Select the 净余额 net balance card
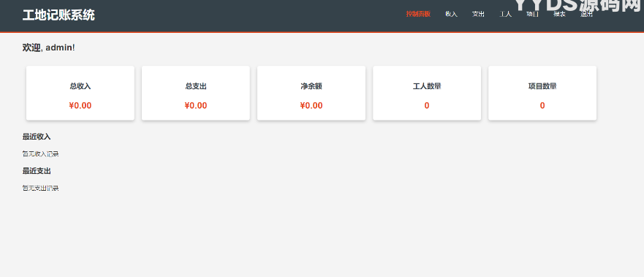The image size is (644, 277). coord(311,93)
